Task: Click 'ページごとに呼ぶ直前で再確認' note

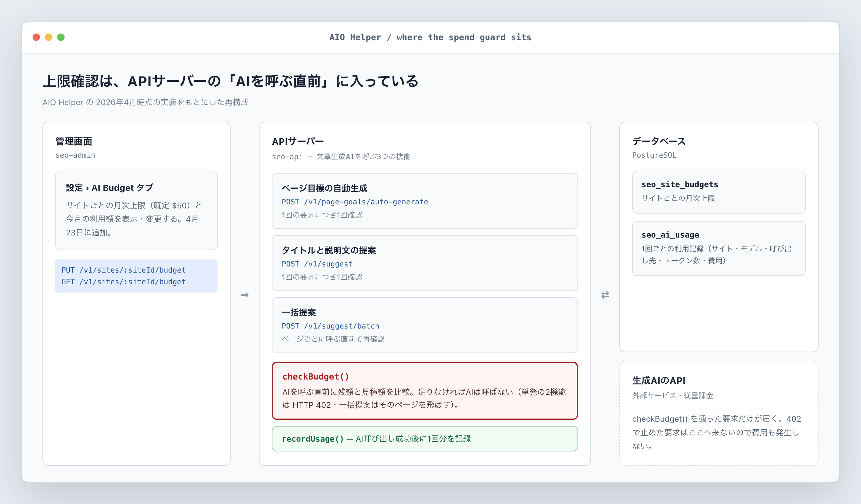Action: [333, 339]
